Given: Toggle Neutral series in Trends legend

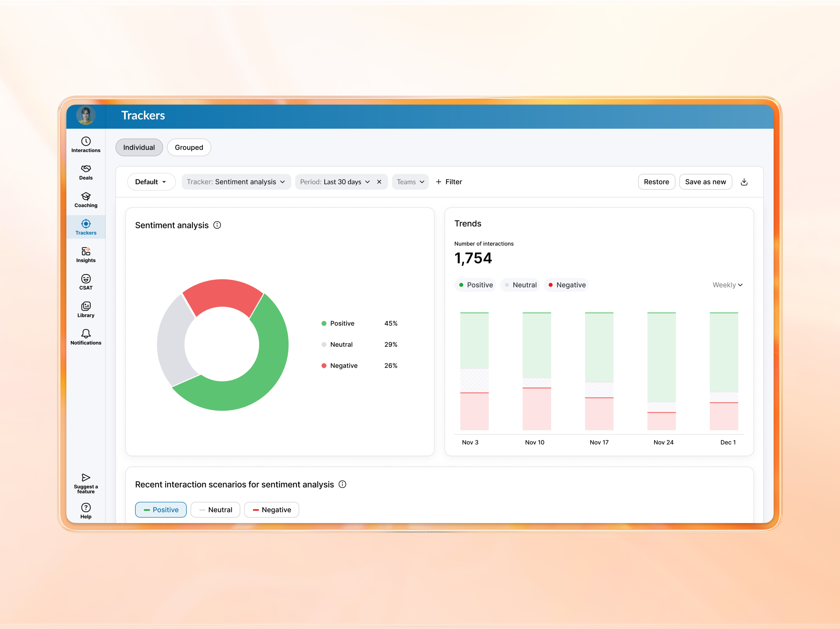Looking at the screenshot, I should (x=520, y=285).
